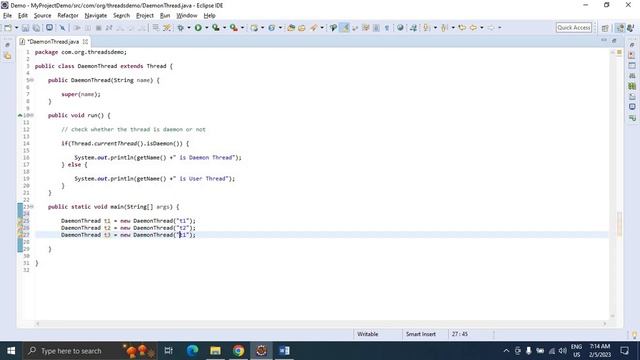The image size is (640, 360).
Task: Open Package Explorer icon in left sidebar
Action: click(8, 56)
